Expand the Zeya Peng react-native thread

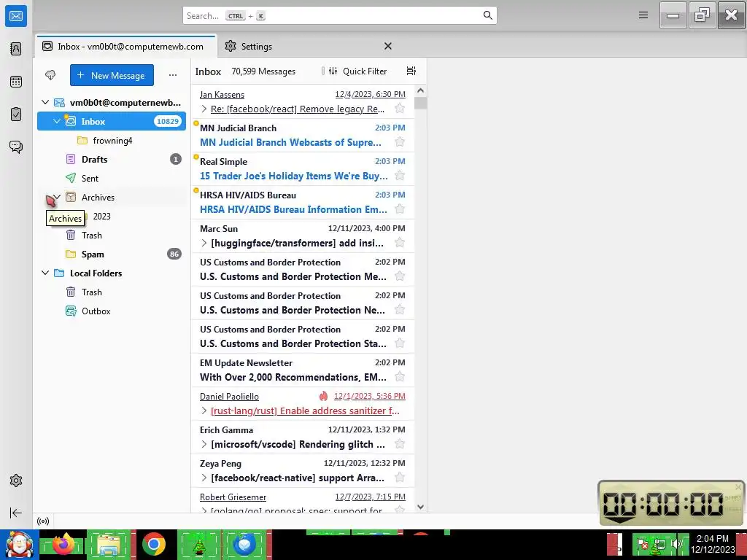pos(204,478)
